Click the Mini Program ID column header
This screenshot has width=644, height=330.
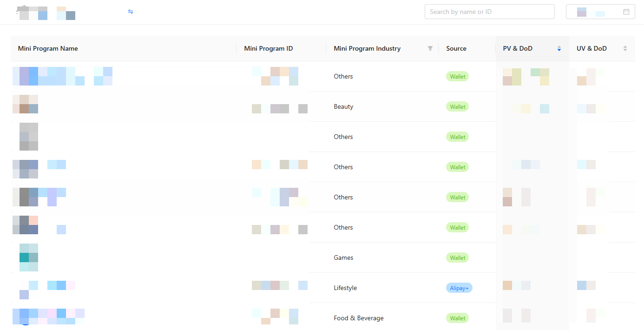pos(269,48)
